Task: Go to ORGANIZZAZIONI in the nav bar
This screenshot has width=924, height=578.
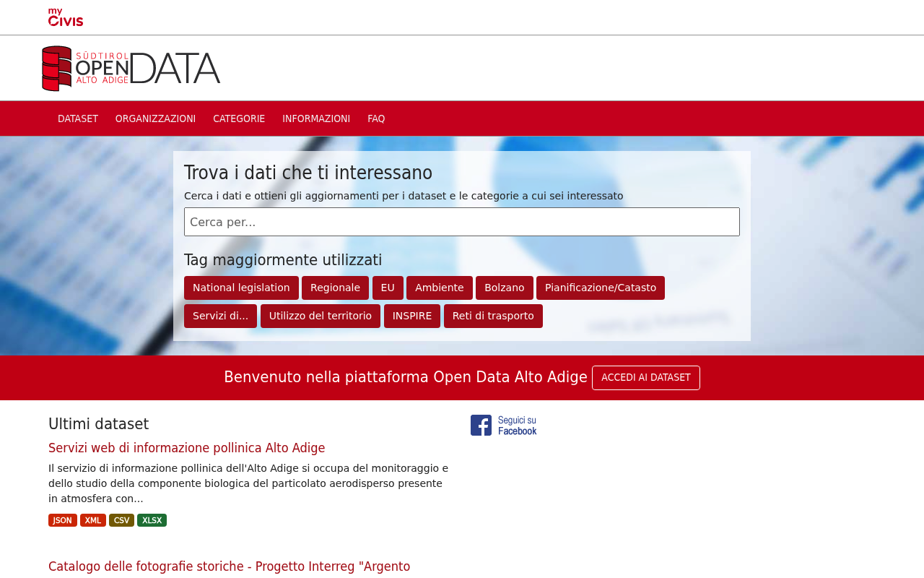Action: pyautogui.click(x=155, y=118)
